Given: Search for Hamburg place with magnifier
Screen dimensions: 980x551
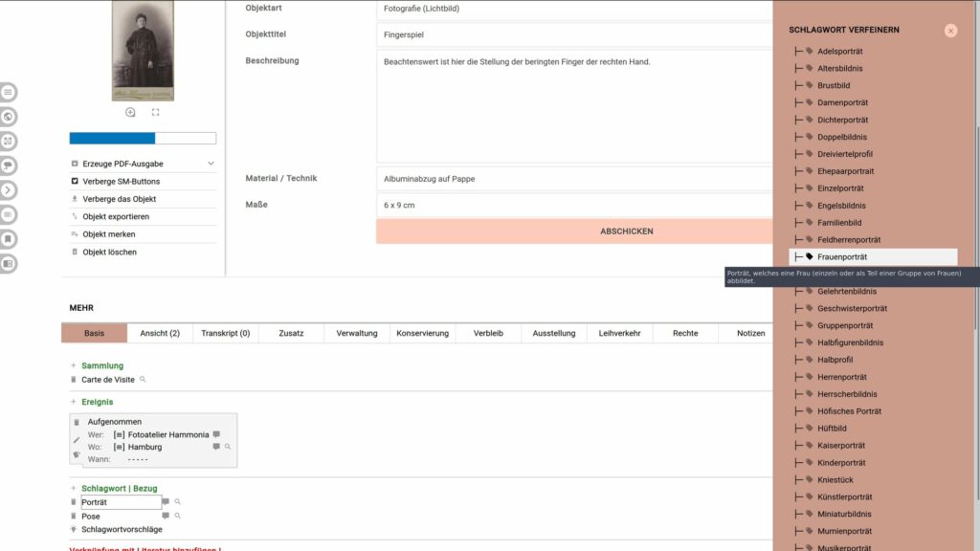Looking at the screenshot, I should coord(228,447).
